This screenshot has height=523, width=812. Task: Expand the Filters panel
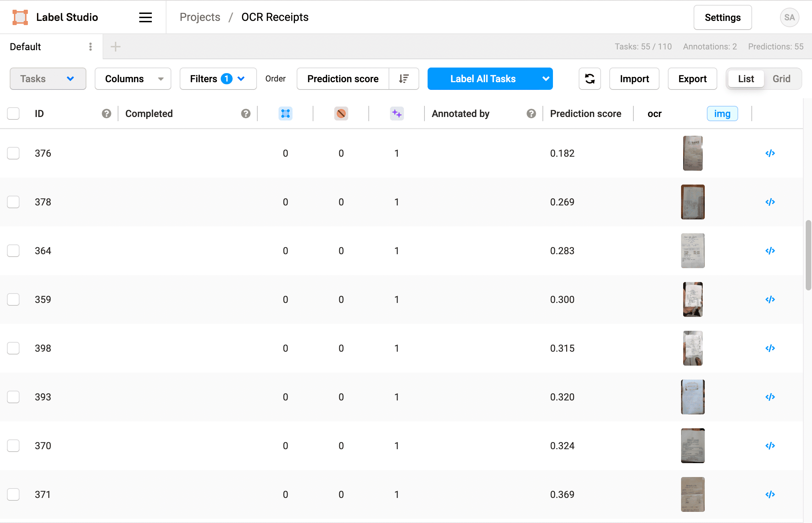point(218,79)
